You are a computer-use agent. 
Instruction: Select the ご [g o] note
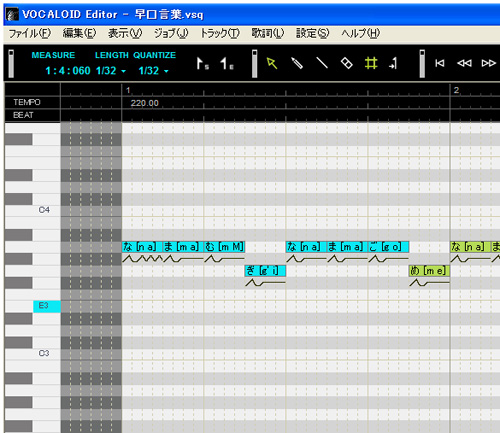point(388,247)
